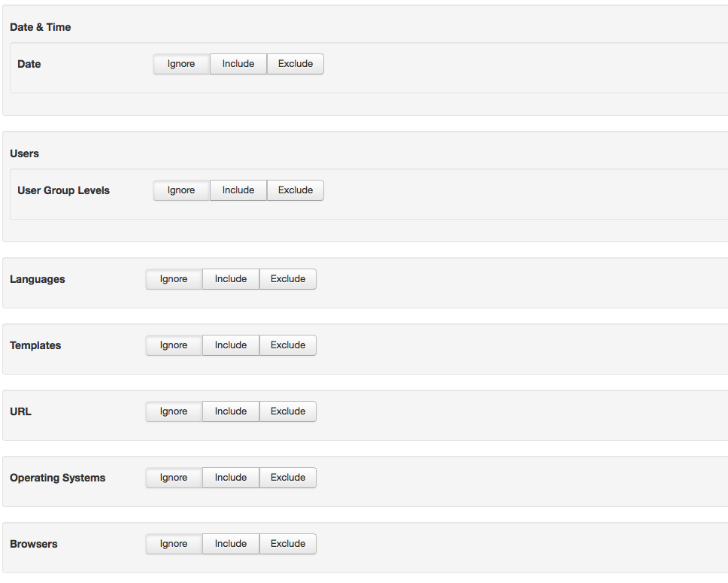This screenshot has height=583, width=728.
Task: Include User Group Levels
Action: pyautogui.click(x=238, y=190)
